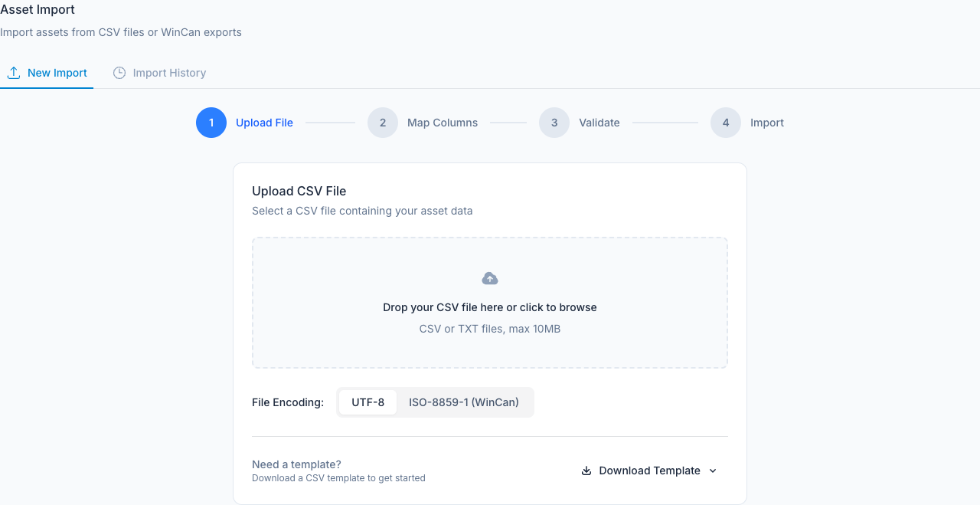Expand the Download Template chevron

tap(713, 471)
